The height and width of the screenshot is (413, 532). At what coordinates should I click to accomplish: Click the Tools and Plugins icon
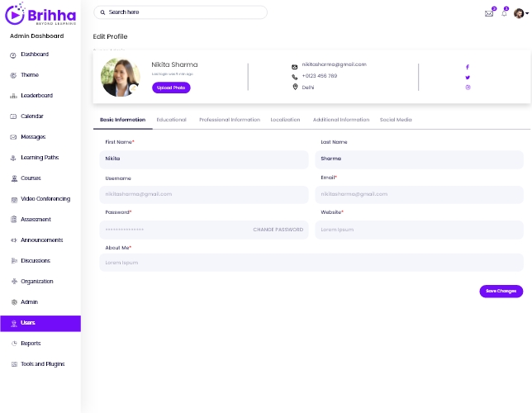(x=14, y=364)
